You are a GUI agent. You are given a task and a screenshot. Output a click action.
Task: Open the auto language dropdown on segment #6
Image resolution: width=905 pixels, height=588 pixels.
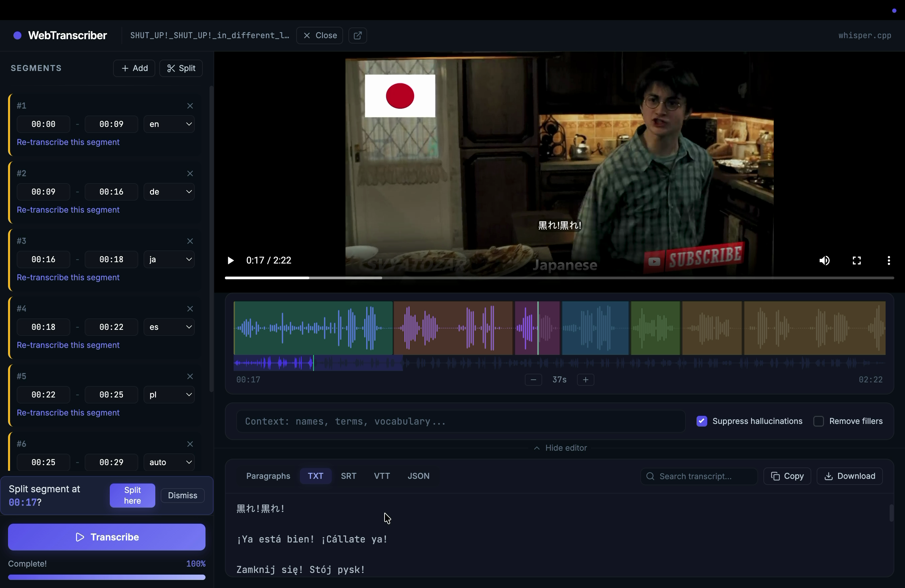169,462
